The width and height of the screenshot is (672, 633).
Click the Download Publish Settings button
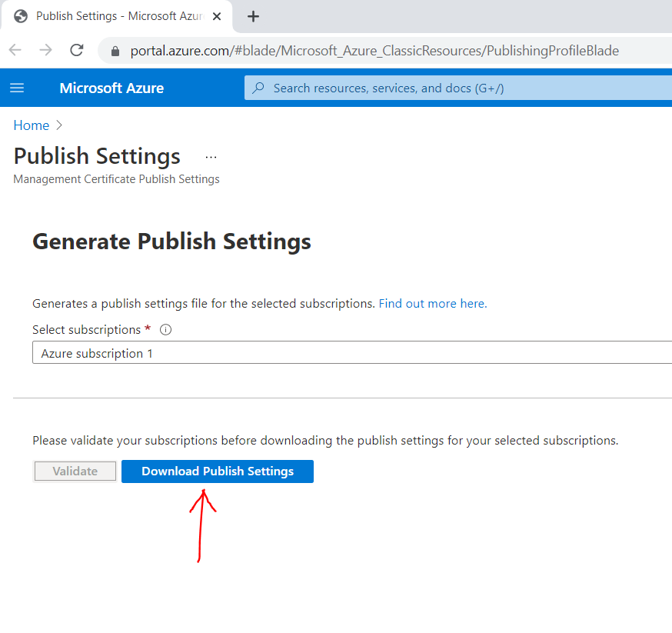coord(218,471)
